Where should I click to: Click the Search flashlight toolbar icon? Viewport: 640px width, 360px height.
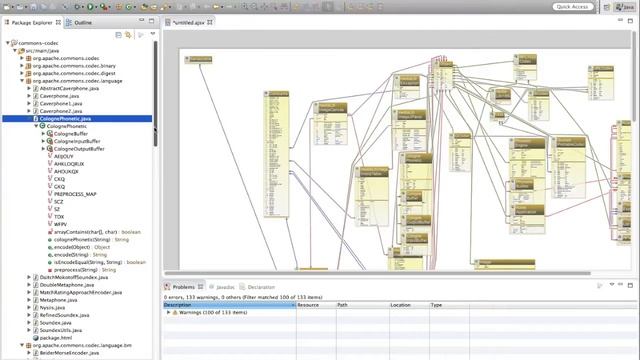[x=164, y=7]
